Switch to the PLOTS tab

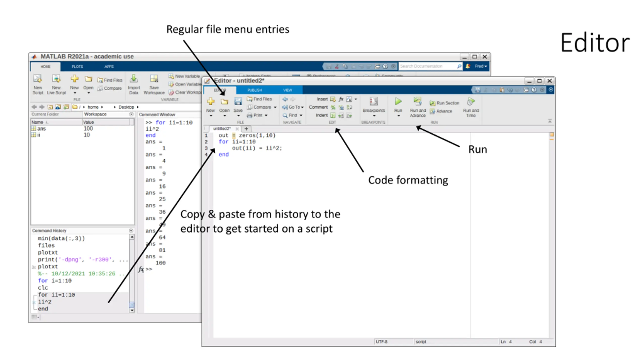(77, 67)
